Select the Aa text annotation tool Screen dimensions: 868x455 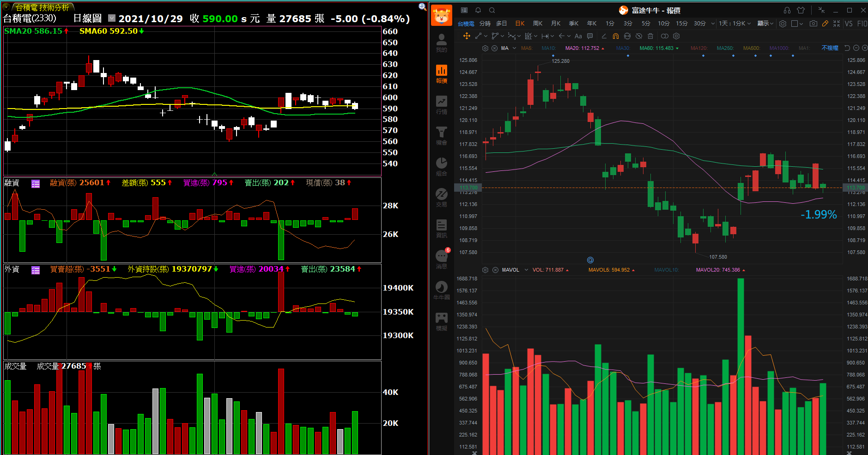(x=578, y=36)
